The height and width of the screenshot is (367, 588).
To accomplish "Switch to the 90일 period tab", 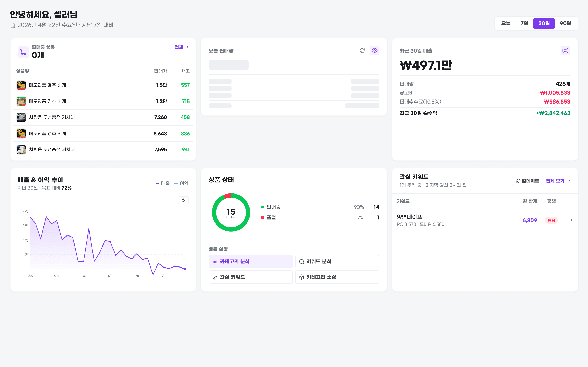I will coord(565,23).
